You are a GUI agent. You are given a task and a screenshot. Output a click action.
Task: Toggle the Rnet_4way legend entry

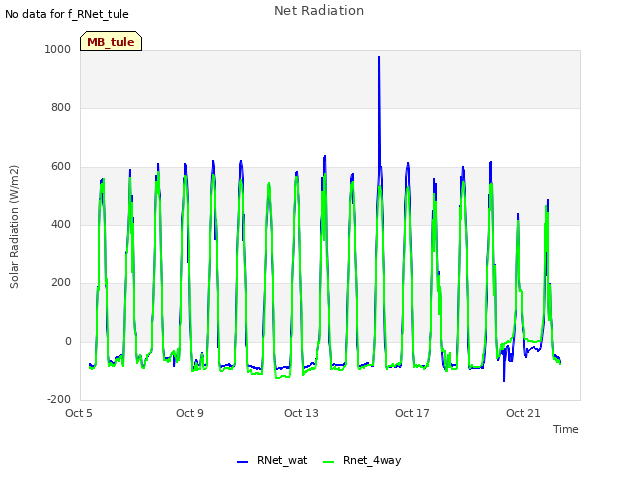[x=362, y=460]
